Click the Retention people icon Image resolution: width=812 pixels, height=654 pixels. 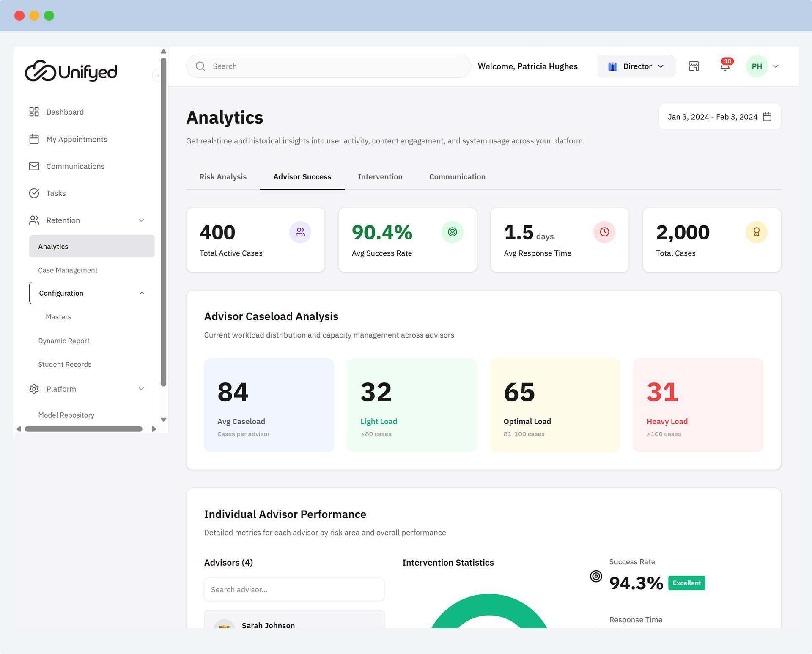coord(34,220)
